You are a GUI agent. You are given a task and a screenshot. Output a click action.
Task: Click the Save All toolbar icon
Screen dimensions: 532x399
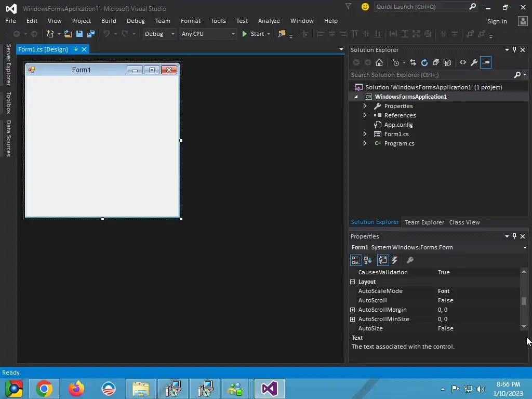[90, 34]
